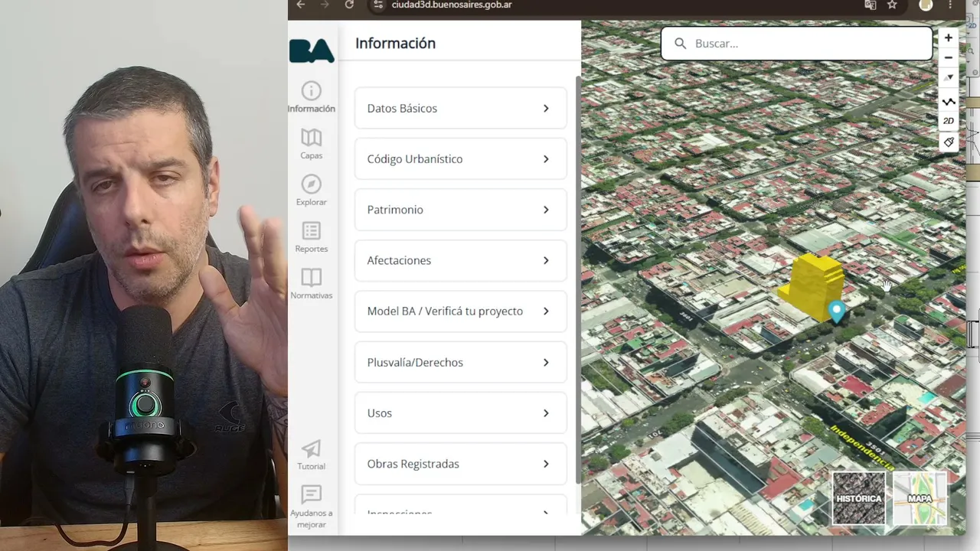980x551 pixels.
Task: Expand the Usos row
Action: pyautogui.click(x=461, y=413)
